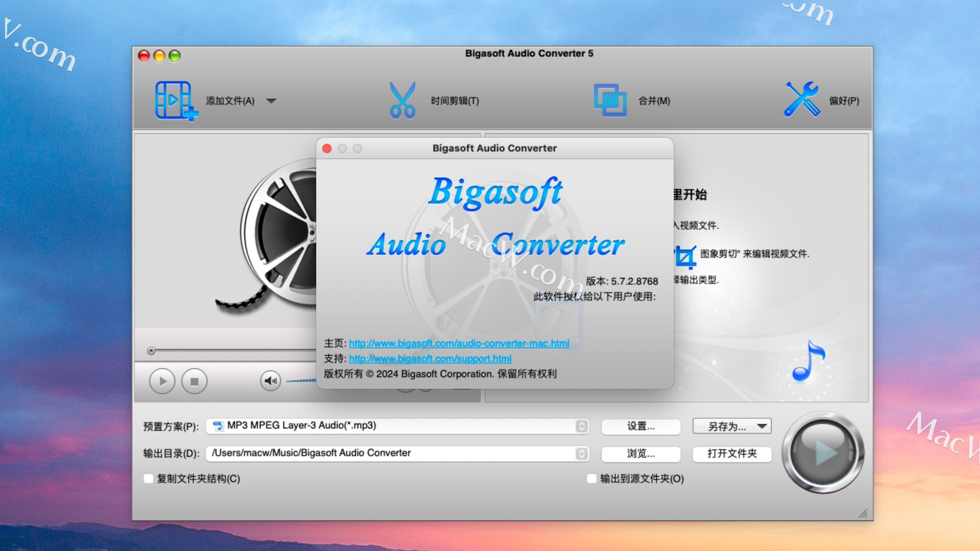Screen dimensions: 980x551
Task: Enable 输出到源文件夹(O) checkbox
Action: point(592,479)
